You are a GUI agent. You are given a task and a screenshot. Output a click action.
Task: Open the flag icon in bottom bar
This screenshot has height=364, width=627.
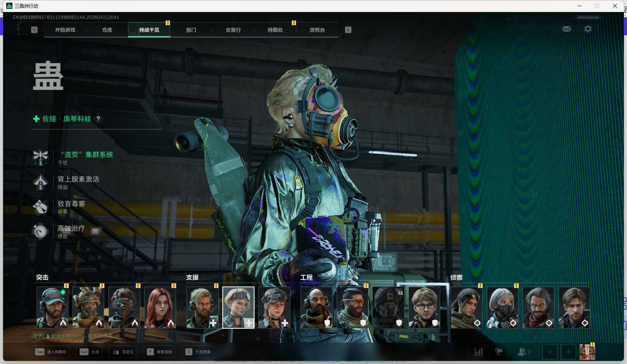click(499, 352)
